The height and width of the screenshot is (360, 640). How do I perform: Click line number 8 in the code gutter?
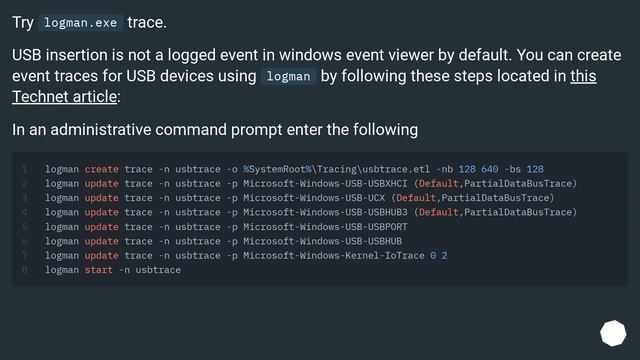(24, 270)
